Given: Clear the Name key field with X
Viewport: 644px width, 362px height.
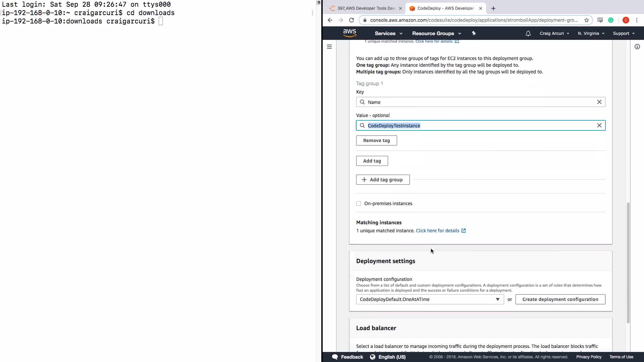Looking at the screenshot, I should pyautogui.click(x=599, y=102).
